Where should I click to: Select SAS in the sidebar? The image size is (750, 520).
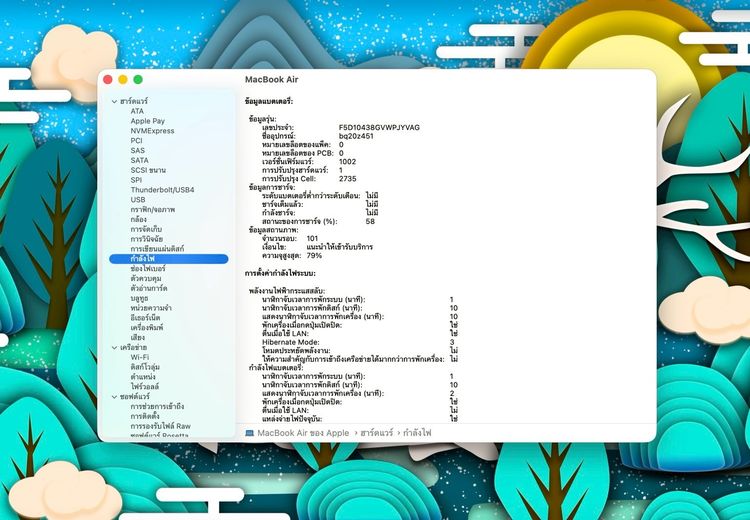137,150
